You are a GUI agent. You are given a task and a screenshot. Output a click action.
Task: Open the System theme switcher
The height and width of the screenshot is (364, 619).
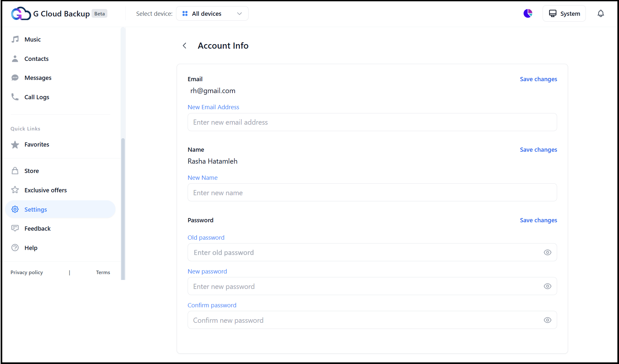click(x=564, y=13)
